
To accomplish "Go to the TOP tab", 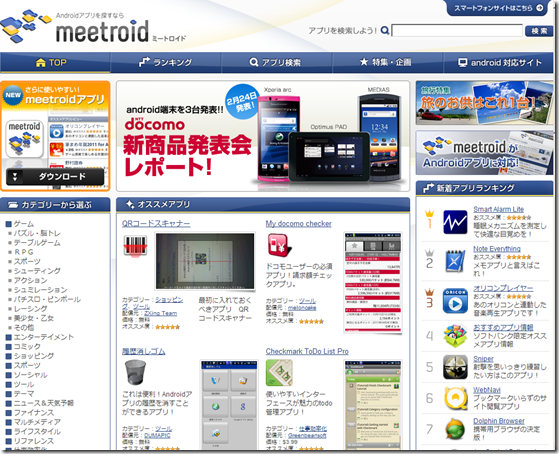I will (55, 63).
